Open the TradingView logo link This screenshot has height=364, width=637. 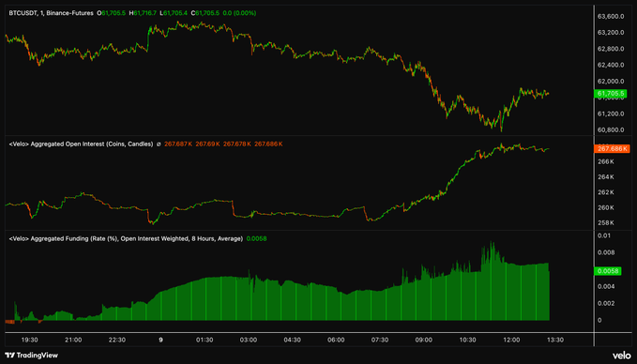[x=31, y=356]
